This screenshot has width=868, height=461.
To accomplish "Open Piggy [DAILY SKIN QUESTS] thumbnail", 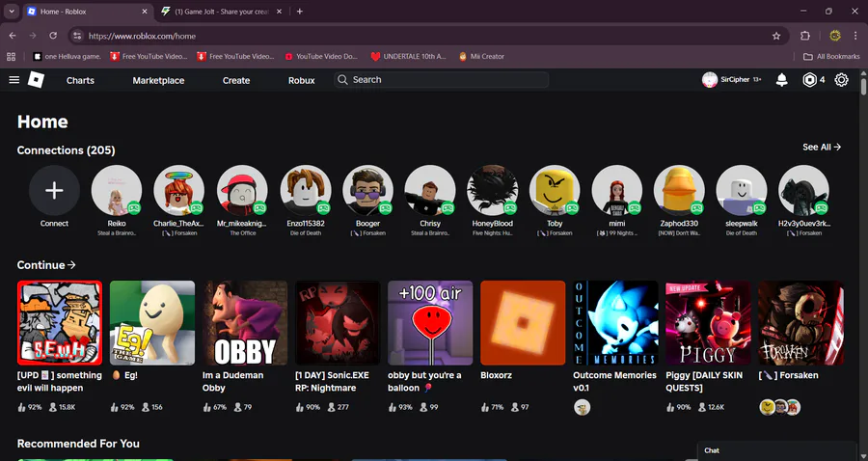I will point(708,323).
